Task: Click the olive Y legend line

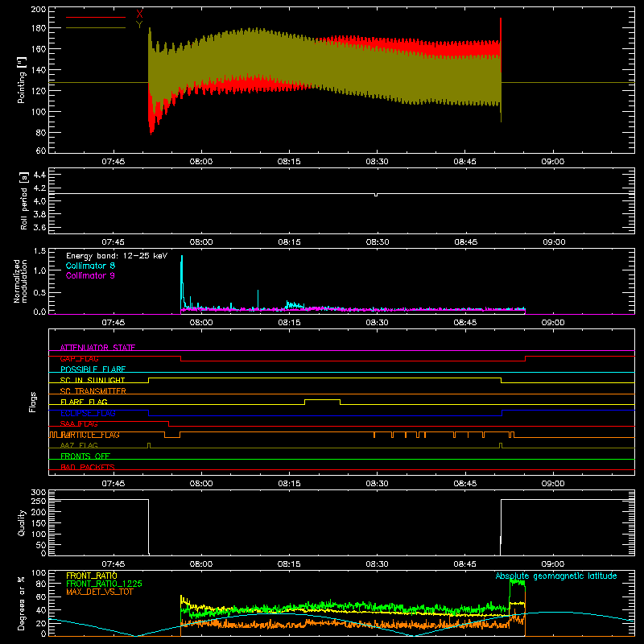Action: coord(96,28)
